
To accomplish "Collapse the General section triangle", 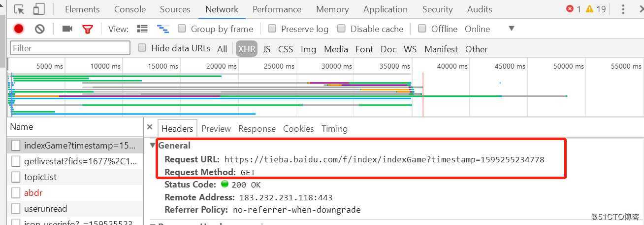I will (x=152, y=146).
